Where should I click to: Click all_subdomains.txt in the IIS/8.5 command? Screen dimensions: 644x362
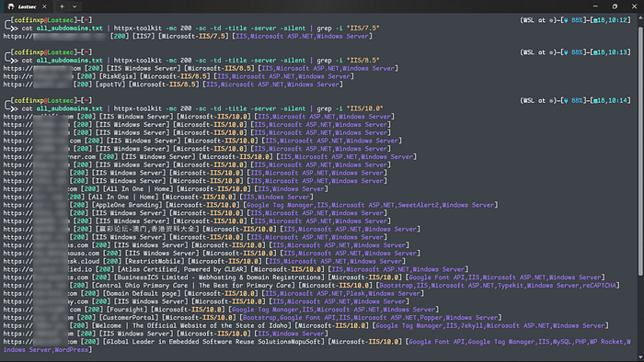pyautogui.click(x=69, y=61)
